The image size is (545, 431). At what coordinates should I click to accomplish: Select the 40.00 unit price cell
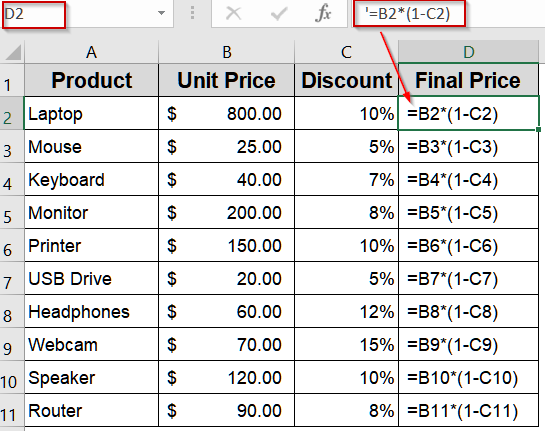[227, 179]
